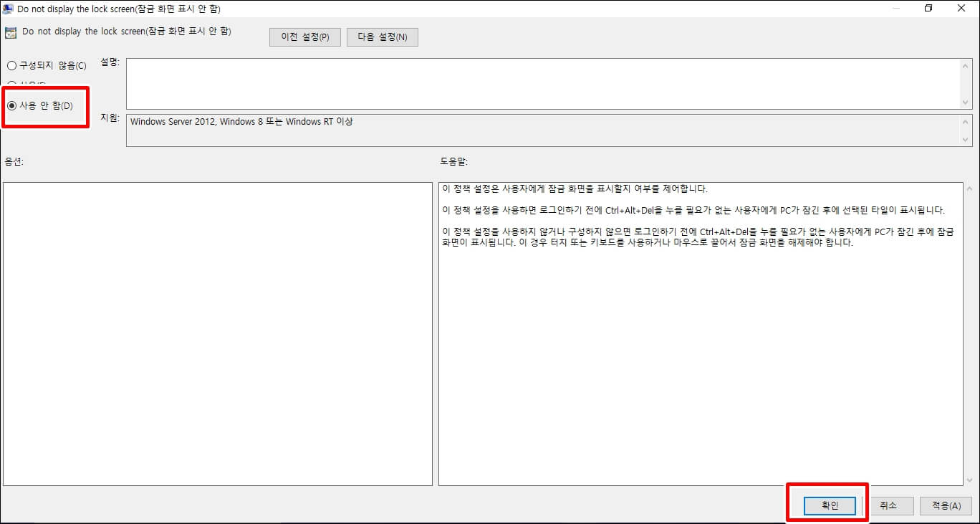The height and width of the screenshot is (524, 980).
Task: Go to 다음 설정(N)
Action: click(383, 37)
